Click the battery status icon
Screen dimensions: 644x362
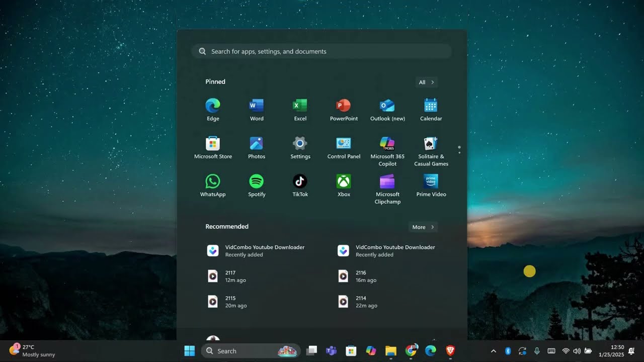click(588, 351)
